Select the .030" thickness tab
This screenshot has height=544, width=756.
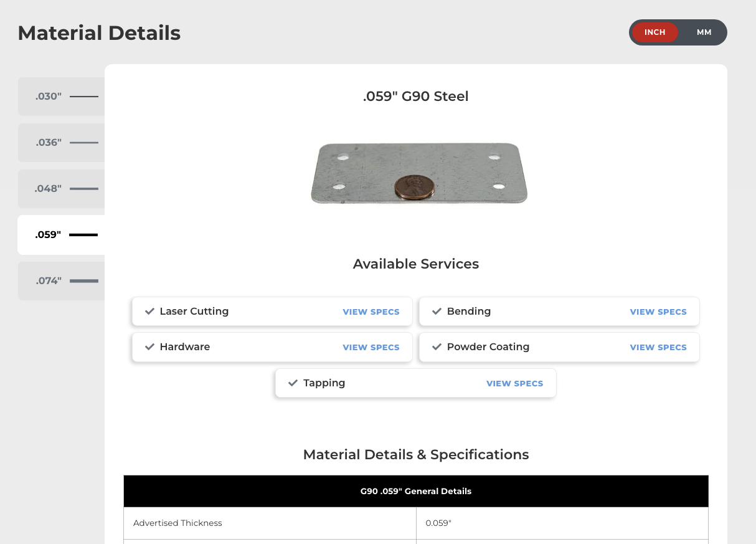coord(49,97)
